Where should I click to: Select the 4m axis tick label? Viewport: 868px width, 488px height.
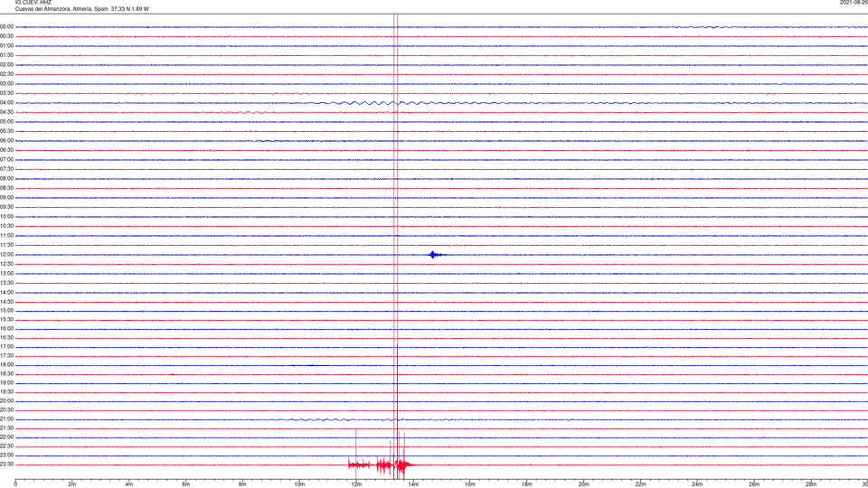[x=129, y=484]
